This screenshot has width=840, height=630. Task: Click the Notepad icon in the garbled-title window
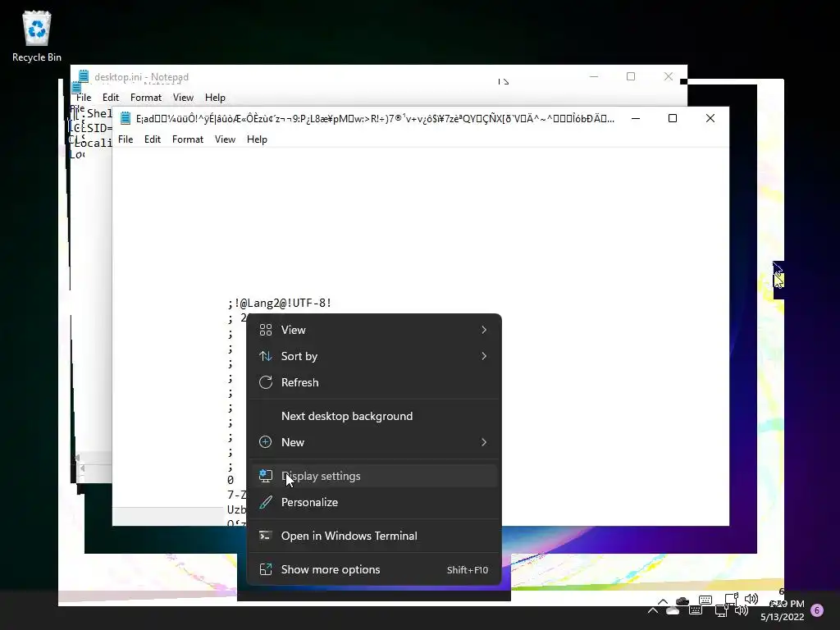click(x=126, y=118)
